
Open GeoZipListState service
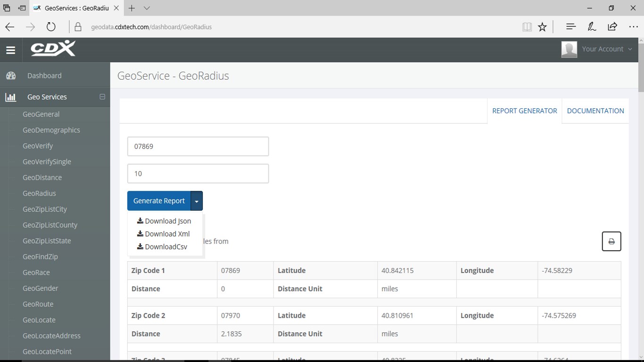[47, 241]
